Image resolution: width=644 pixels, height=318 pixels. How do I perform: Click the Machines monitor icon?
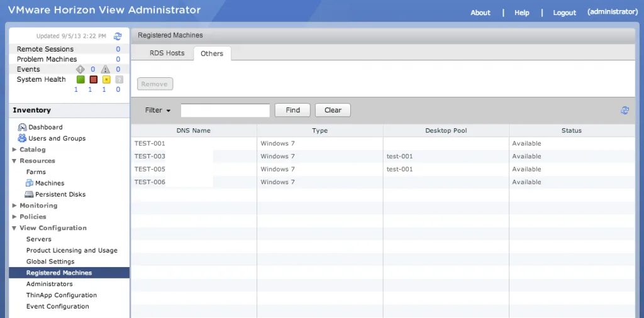click(x=30, y=183)
